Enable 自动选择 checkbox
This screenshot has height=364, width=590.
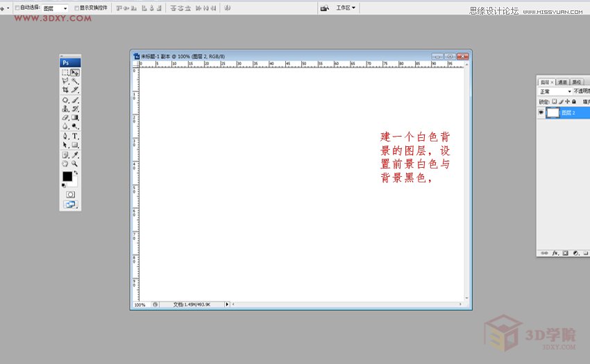point(17,8)
